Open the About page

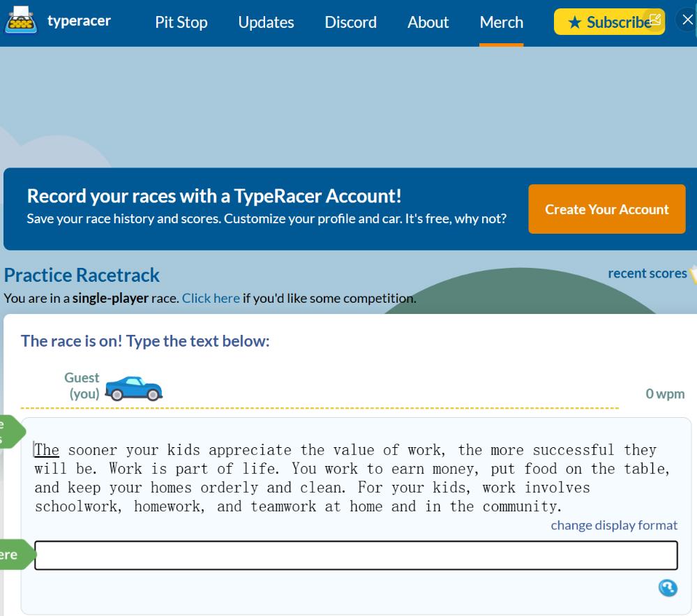pos(428,22)
